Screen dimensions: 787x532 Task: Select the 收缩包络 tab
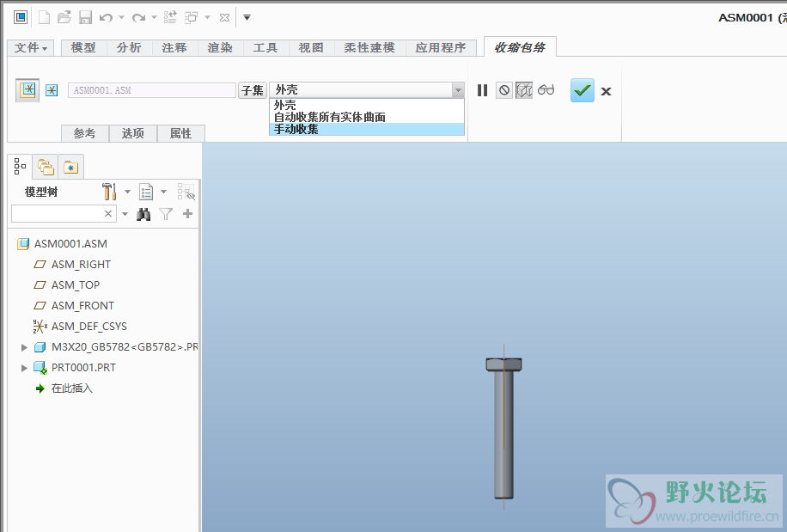pos(520,47)
